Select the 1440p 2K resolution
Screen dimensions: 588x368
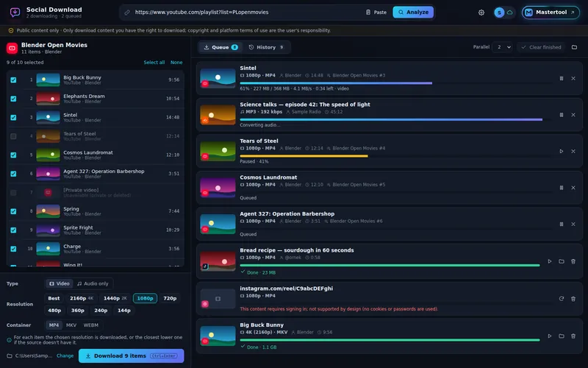tap(115, 298)
